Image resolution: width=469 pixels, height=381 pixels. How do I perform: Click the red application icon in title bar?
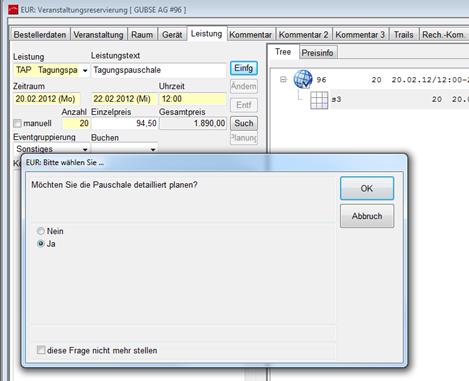(x=13, y=10)
